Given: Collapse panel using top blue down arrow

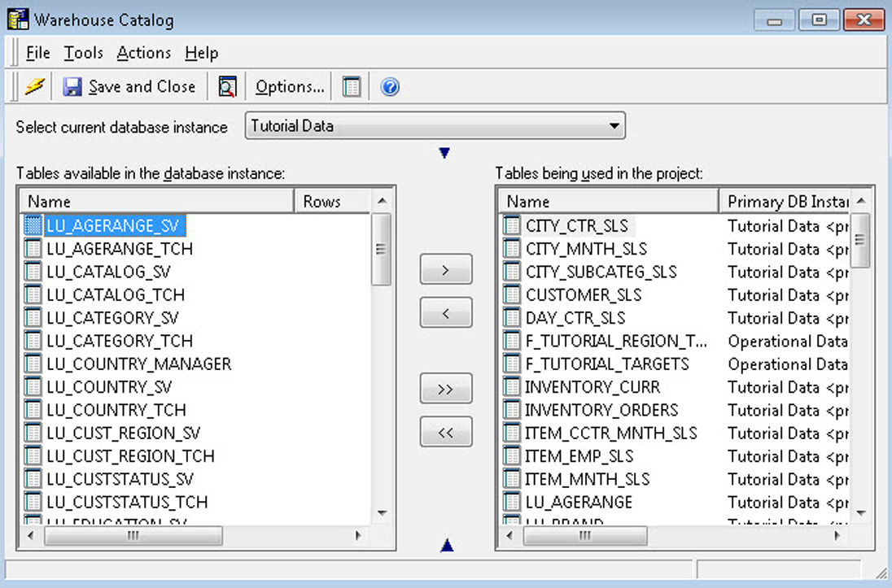Looking at the screenshot, I should point(444,152).
